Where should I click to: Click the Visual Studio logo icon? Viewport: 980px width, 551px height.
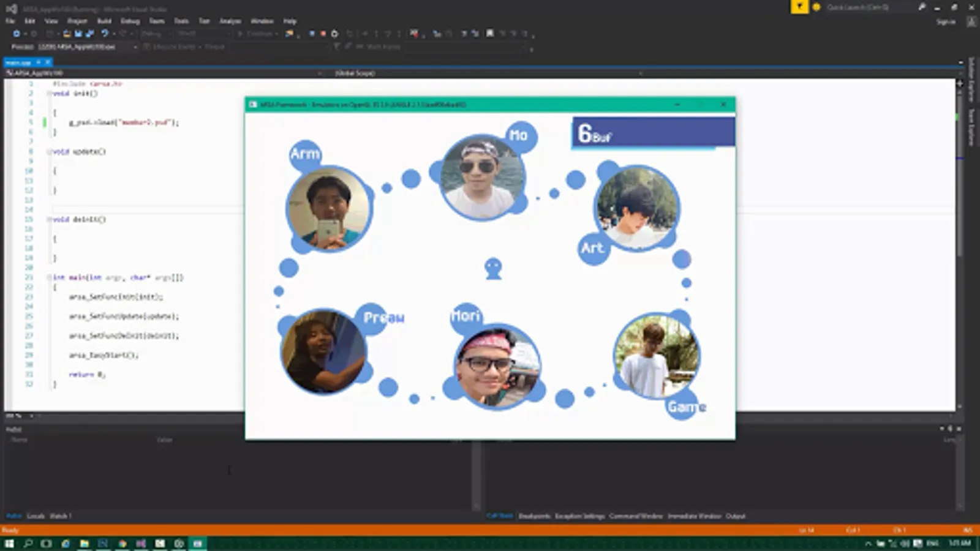[x=11, y=9]
